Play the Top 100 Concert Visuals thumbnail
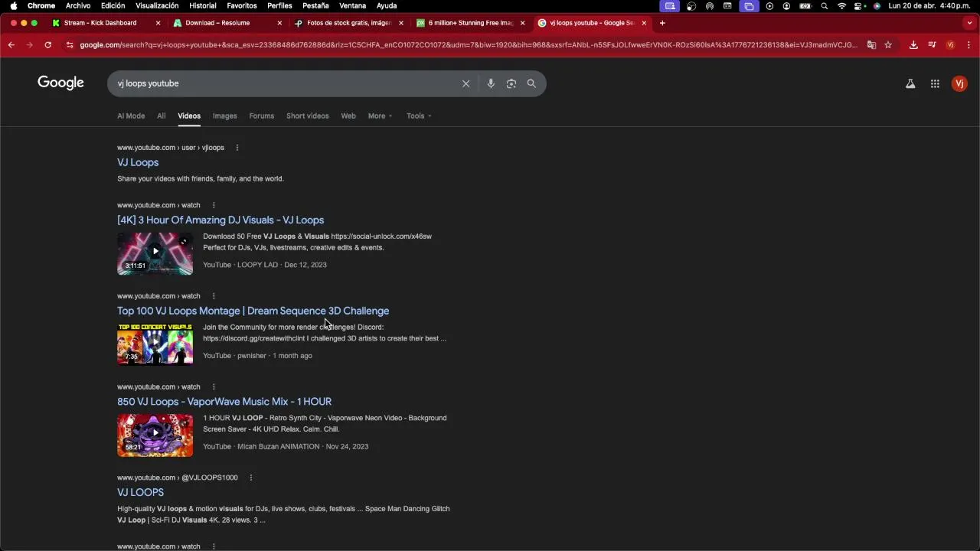 point(155,344)
